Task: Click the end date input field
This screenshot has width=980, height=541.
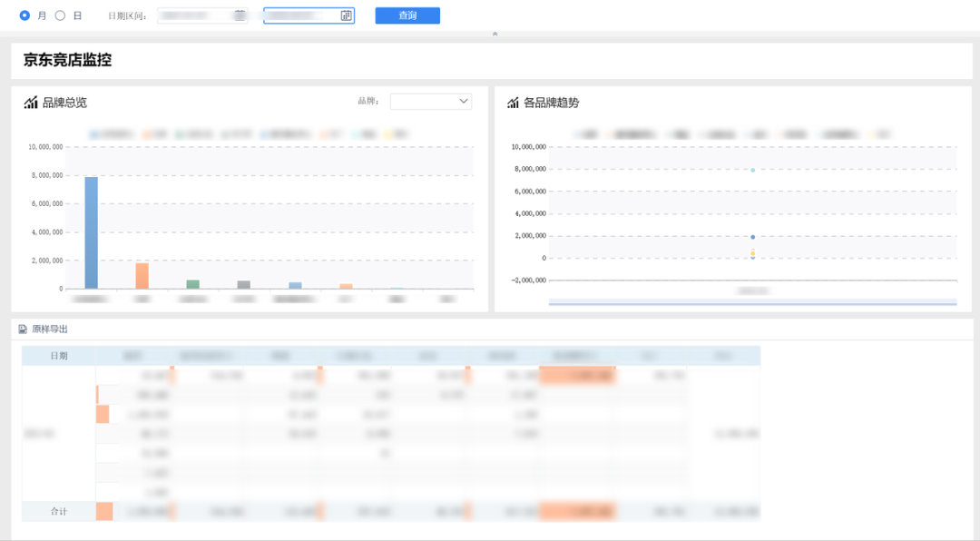Action: pos(309,15)
